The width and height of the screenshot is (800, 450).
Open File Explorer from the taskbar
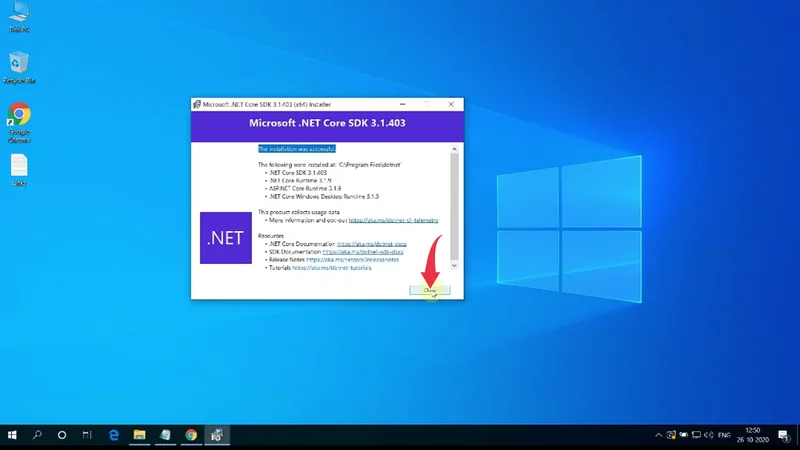click(x=140, y=436)
